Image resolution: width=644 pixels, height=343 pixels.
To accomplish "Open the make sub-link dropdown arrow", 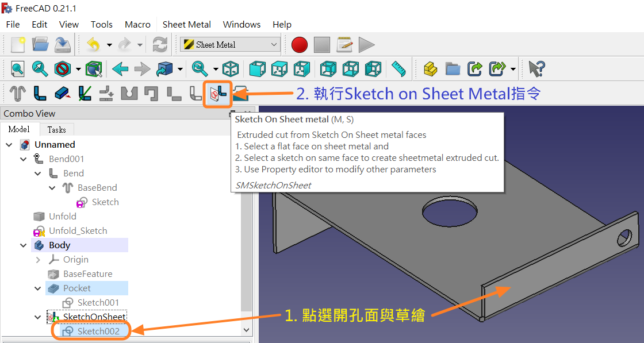I will tap(513, 69).
